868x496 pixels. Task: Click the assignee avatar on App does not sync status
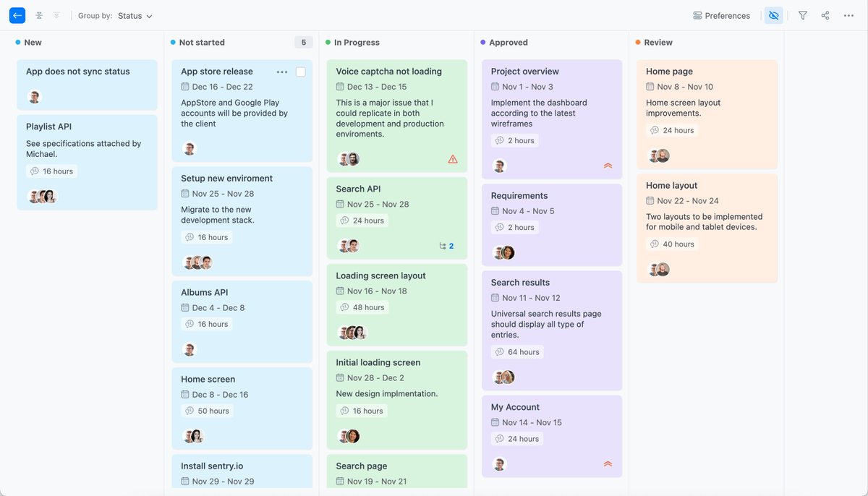click(34, 97)
